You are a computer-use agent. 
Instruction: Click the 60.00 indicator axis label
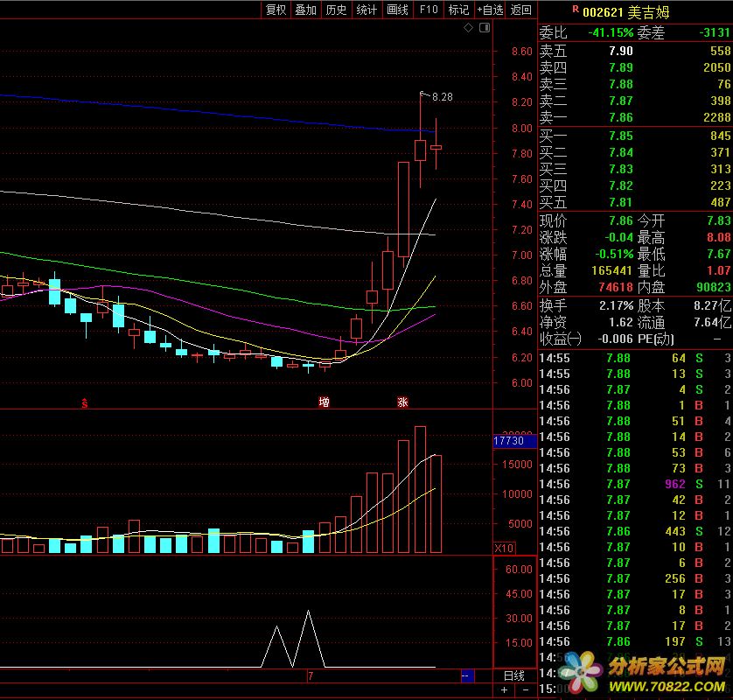519,569
